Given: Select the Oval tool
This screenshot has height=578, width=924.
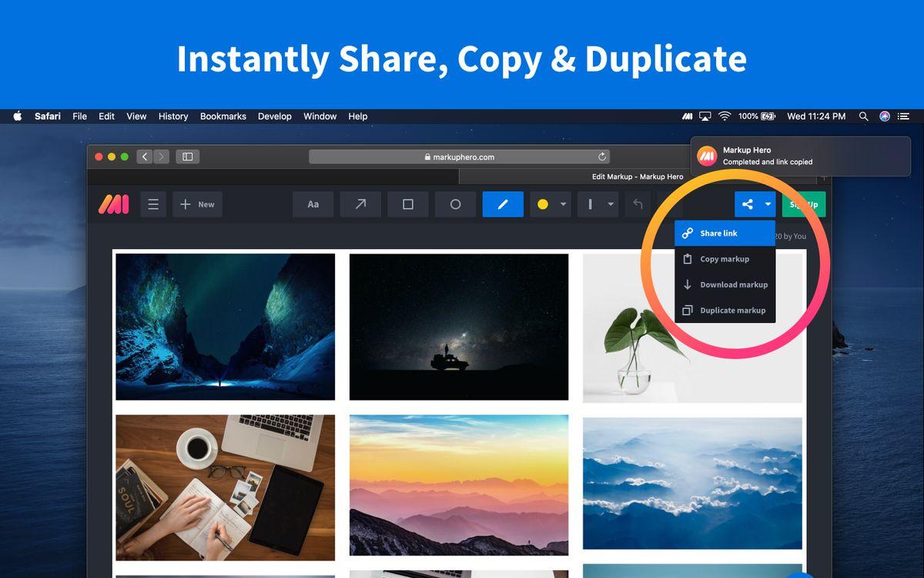Looking at the screenshot, I should (455, 204).
